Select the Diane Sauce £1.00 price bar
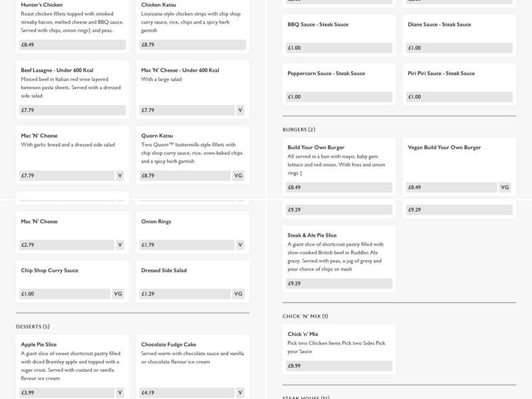 click(x=460, y=48)
